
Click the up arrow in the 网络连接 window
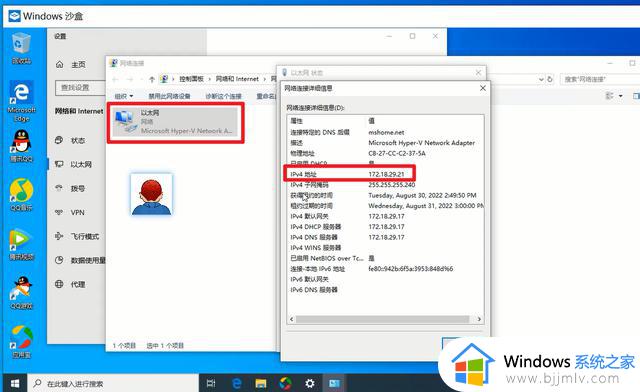152,79
